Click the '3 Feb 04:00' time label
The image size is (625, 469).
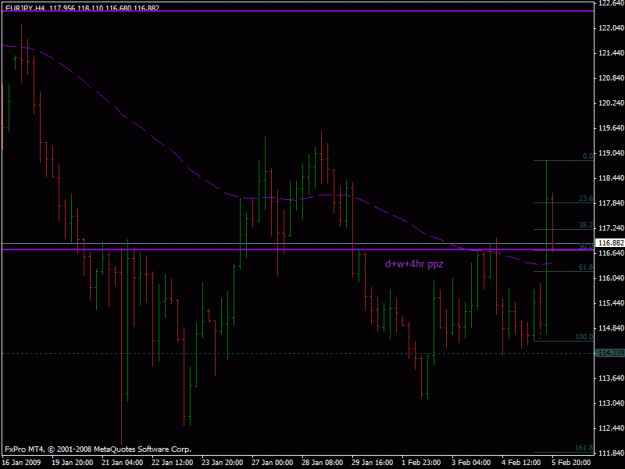[471, 462]
